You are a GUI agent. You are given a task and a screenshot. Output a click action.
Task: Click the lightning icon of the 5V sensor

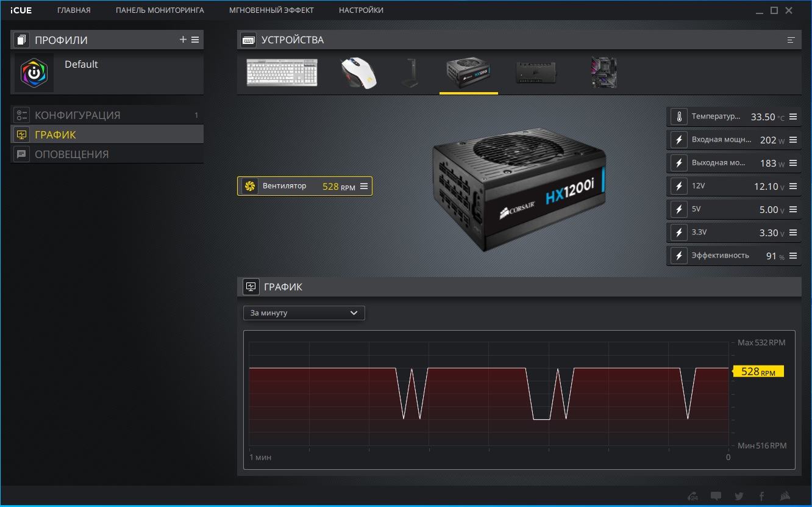click(x=678, y=209)
